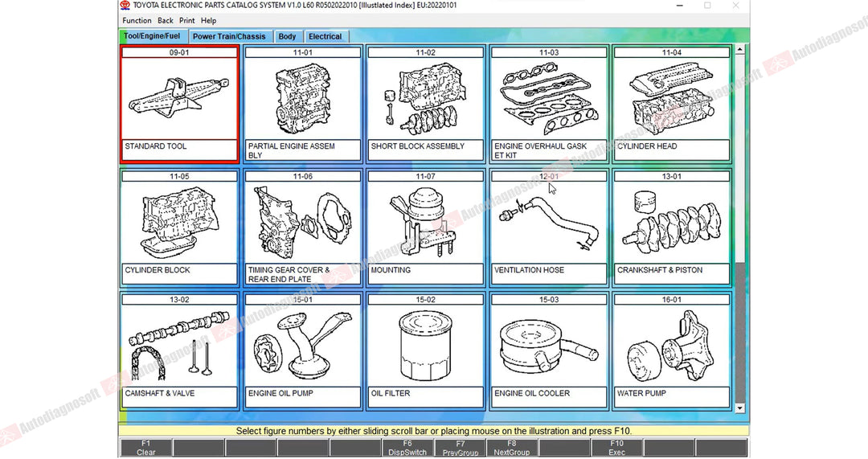Select the Short Block Assembly illustration

pos(425,99)
